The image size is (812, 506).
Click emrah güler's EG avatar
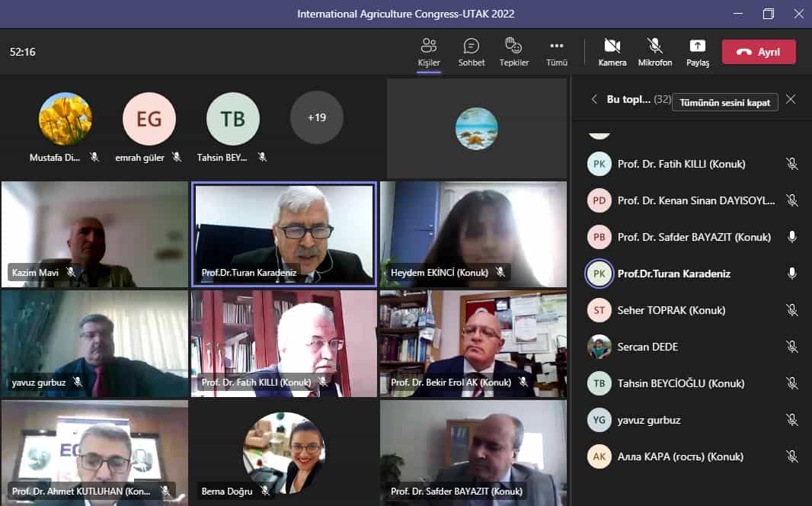[149, 119]
